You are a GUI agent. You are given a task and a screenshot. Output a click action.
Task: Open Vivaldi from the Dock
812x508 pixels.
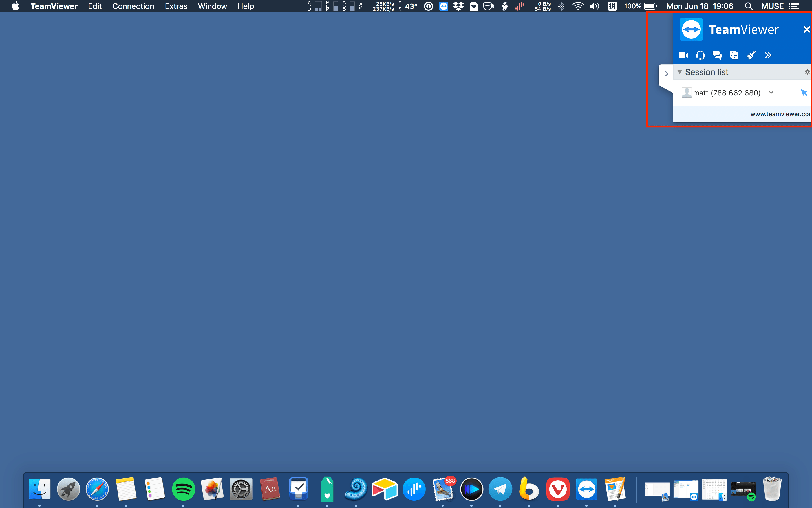click(x=558, y=489)
